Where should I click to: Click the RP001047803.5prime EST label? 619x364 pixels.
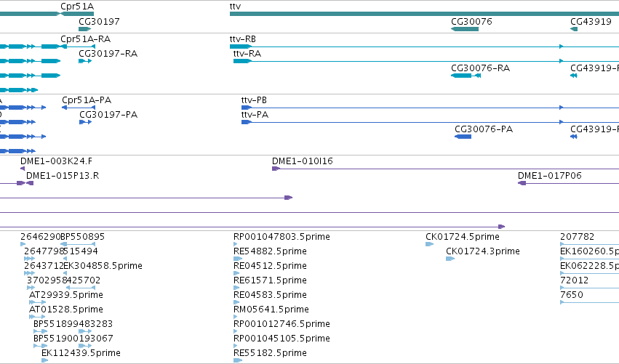point(281,237)
